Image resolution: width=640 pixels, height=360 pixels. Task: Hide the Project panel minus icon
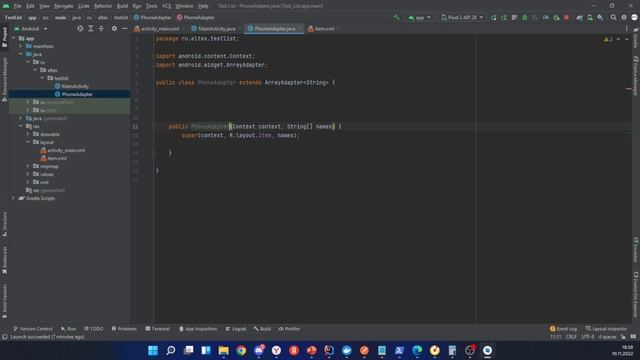point(124,29)
